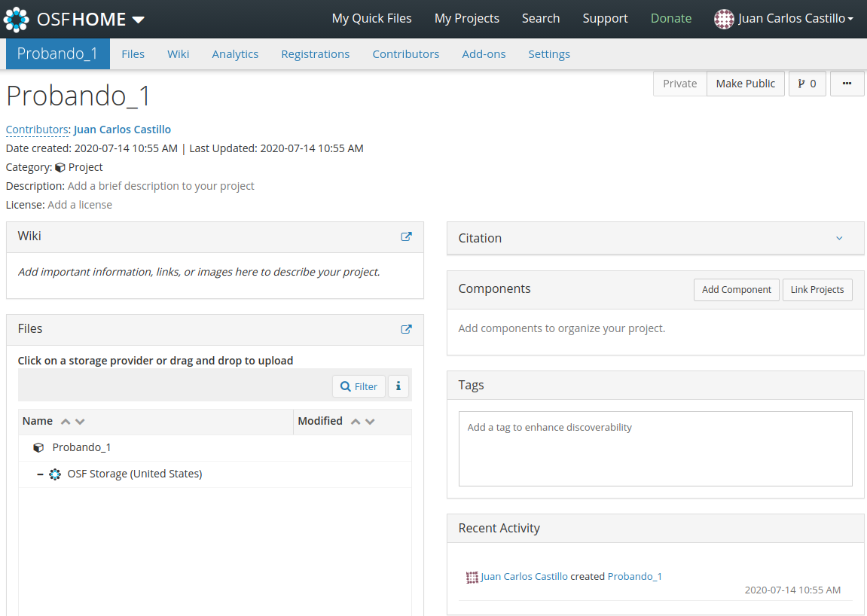This screenshot has width=867, height=616.
Task: Sort Modified column ascending
Action: click(356, 422)
